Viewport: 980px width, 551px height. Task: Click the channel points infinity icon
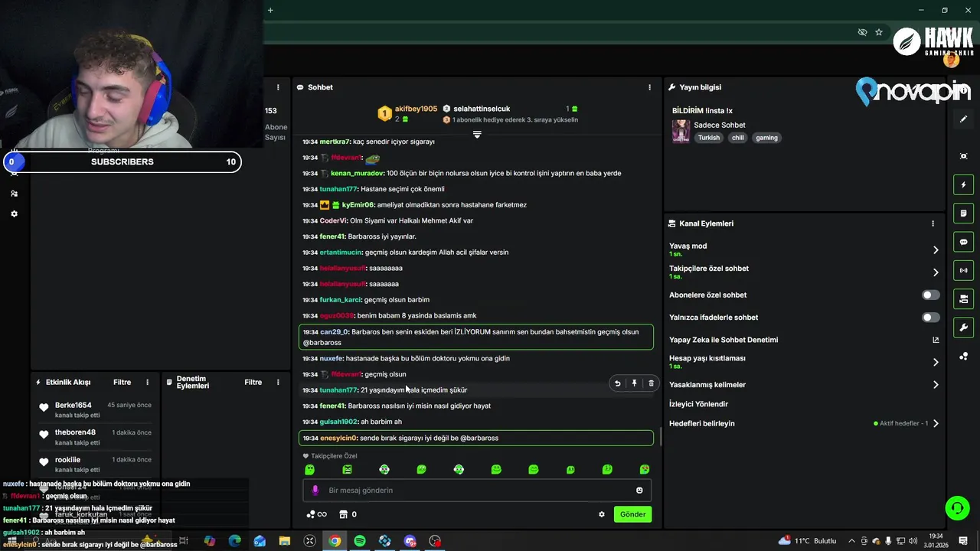(316, 514)
